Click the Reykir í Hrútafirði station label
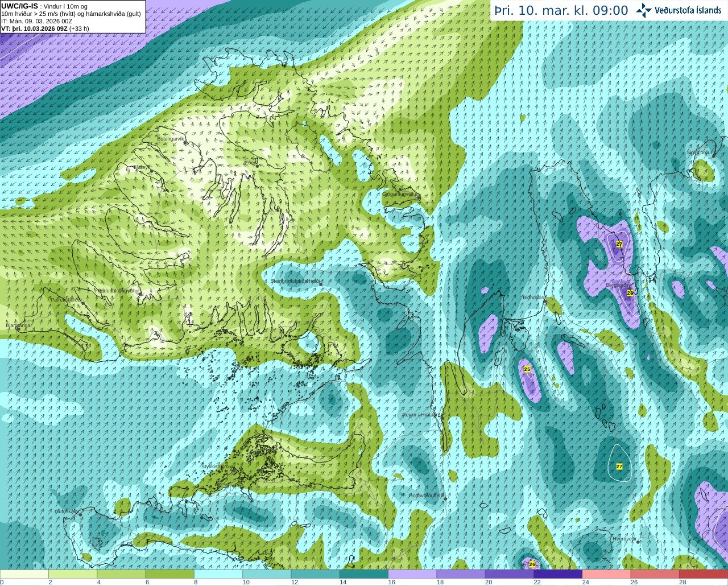The height and width of the screenshot is (586, 728). point(422,415)
